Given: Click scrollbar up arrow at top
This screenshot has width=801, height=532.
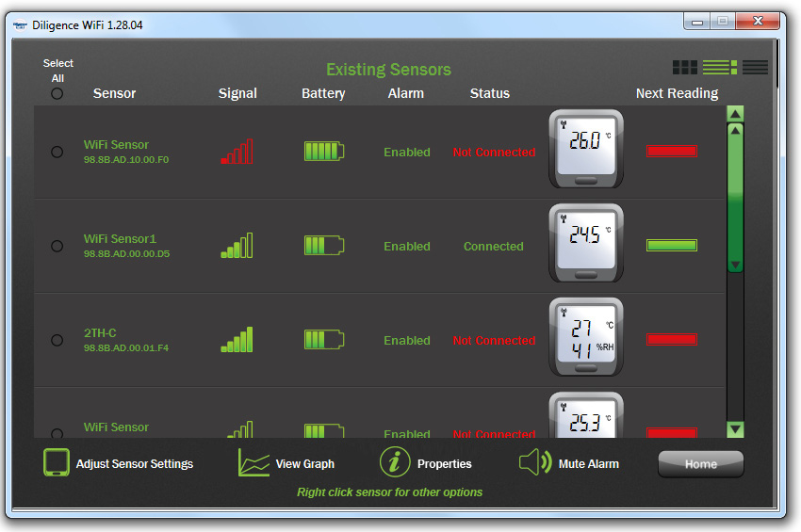Looking at the screenshot, I should pyautogui.click(x=736, y=114).
